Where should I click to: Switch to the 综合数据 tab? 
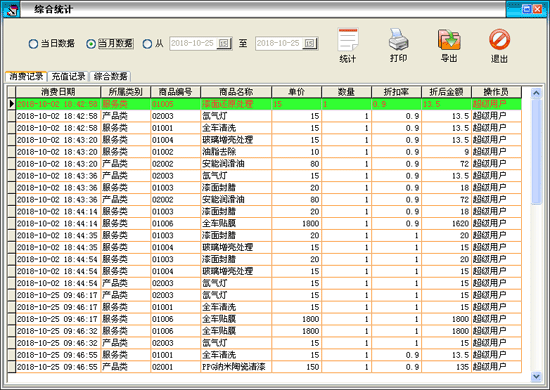point(110,76)
